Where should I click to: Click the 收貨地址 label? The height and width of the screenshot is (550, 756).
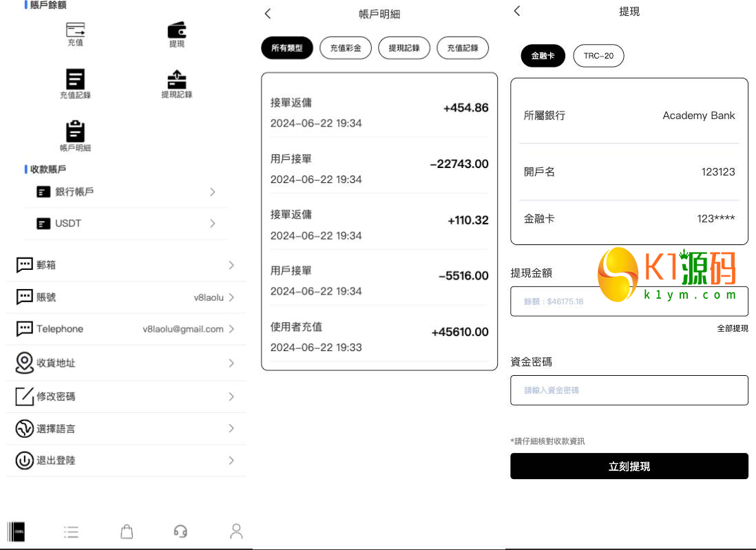tap(56, 363)
